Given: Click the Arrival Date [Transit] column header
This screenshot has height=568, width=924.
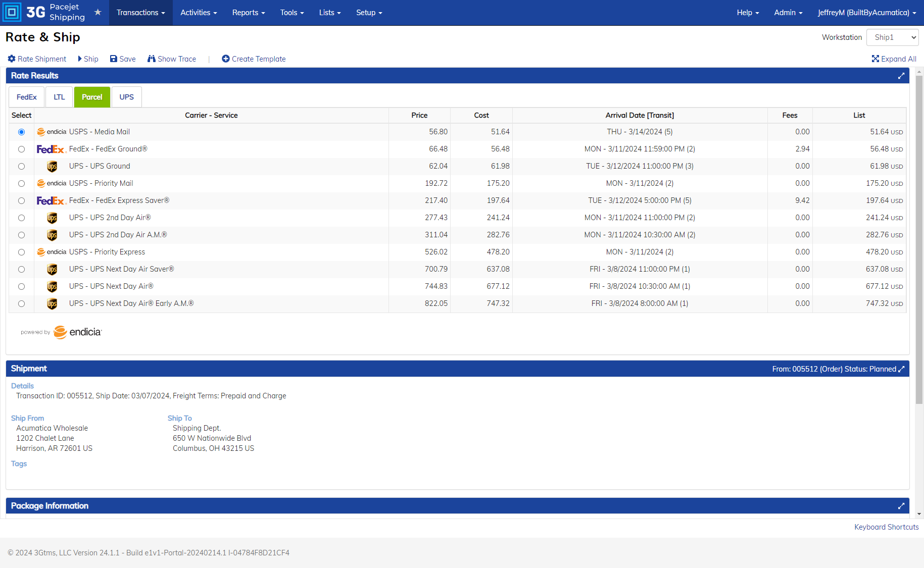Looking at the screenshot, I should (x=640, y=115).
